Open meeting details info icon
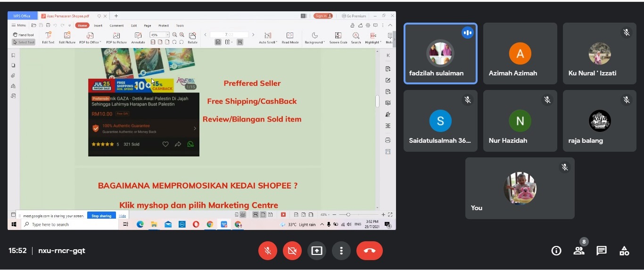The height and width of the screenshot is (270, 644). [x=556, y=251]
